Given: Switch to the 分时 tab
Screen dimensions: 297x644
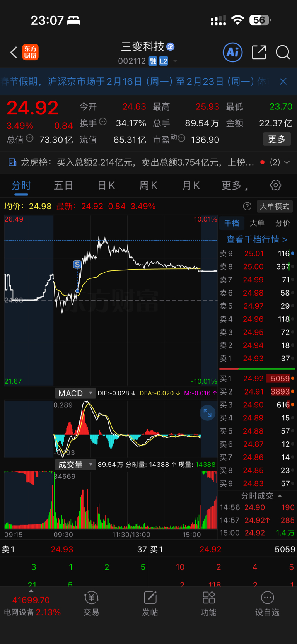Looking at the screenshot, I should click(x=21, y=186).
